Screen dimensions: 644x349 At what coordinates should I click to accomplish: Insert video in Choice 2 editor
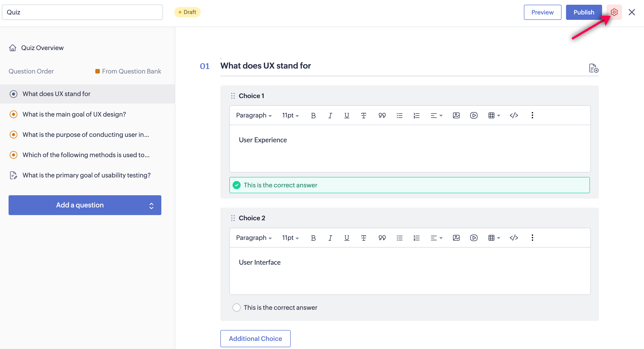click(473, 238)
